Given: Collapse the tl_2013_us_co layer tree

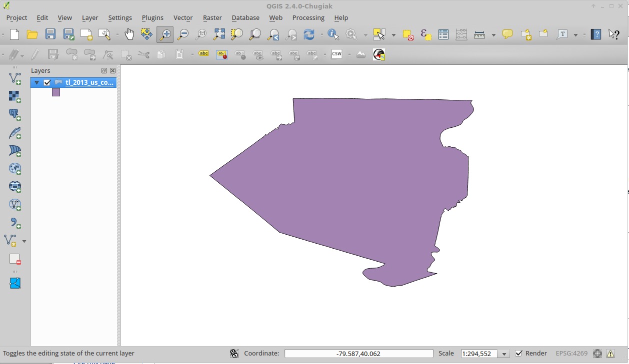Looking at the screenshot, I should tap(36, 83).
